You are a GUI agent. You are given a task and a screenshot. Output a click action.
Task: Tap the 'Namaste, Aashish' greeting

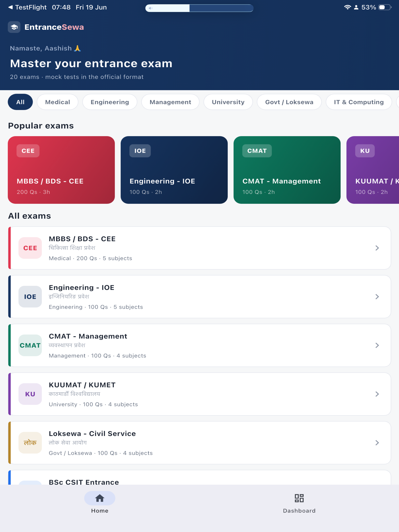[x=45, y=48]
